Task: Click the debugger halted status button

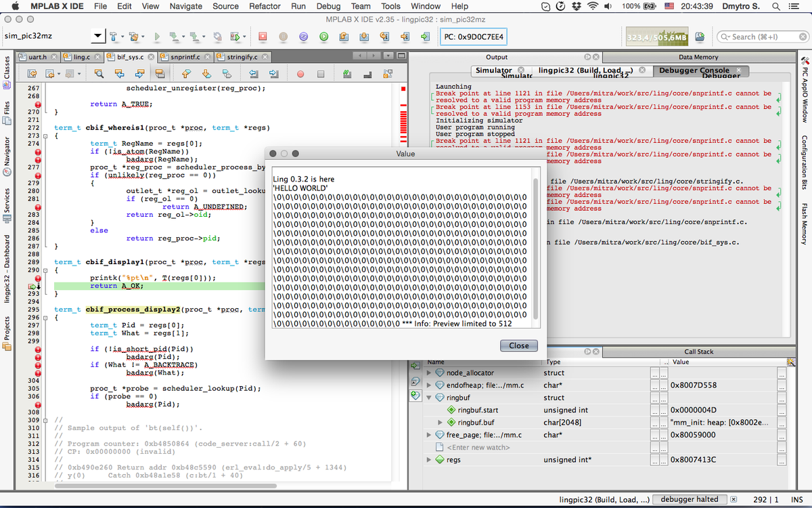Action: tap(690, 499)
